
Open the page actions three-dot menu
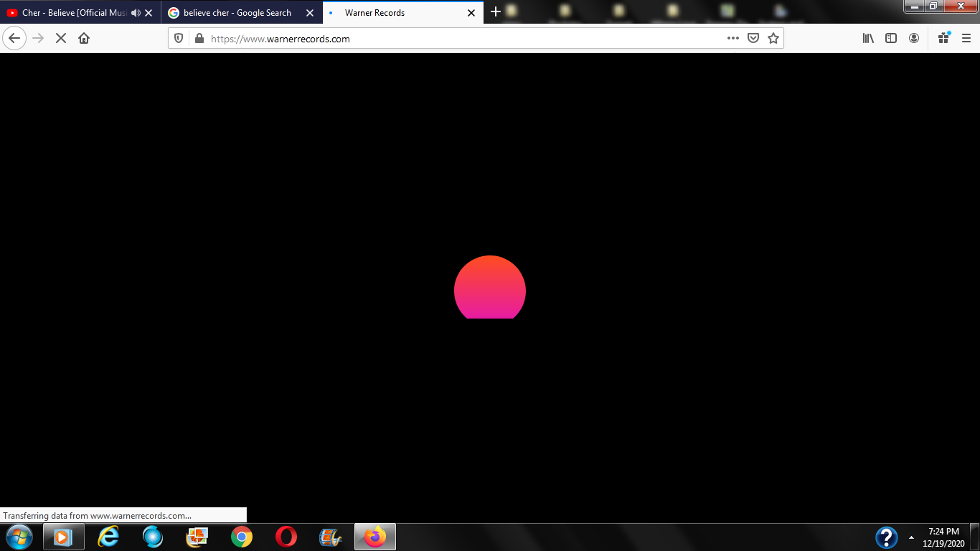732,39
